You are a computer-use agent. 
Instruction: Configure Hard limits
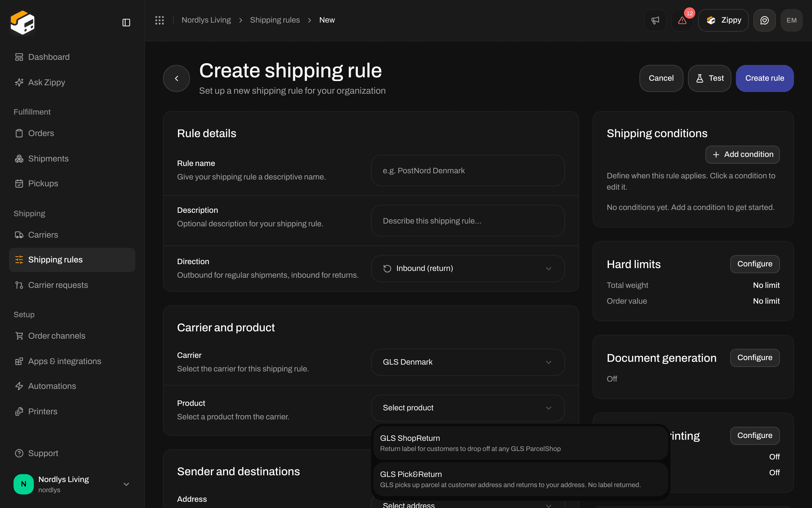click(754, 264)
